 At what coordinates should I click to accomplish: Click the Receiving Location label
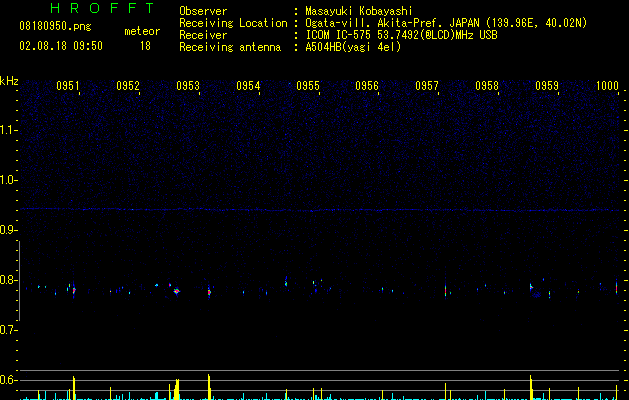pos(233,23)
